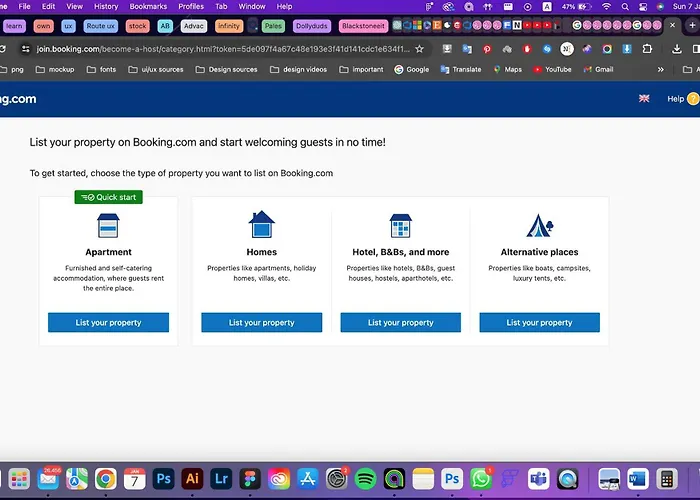Click the Booking.com logo in header
This screenshot has height=500, width=700.
[x=18, y=99]
